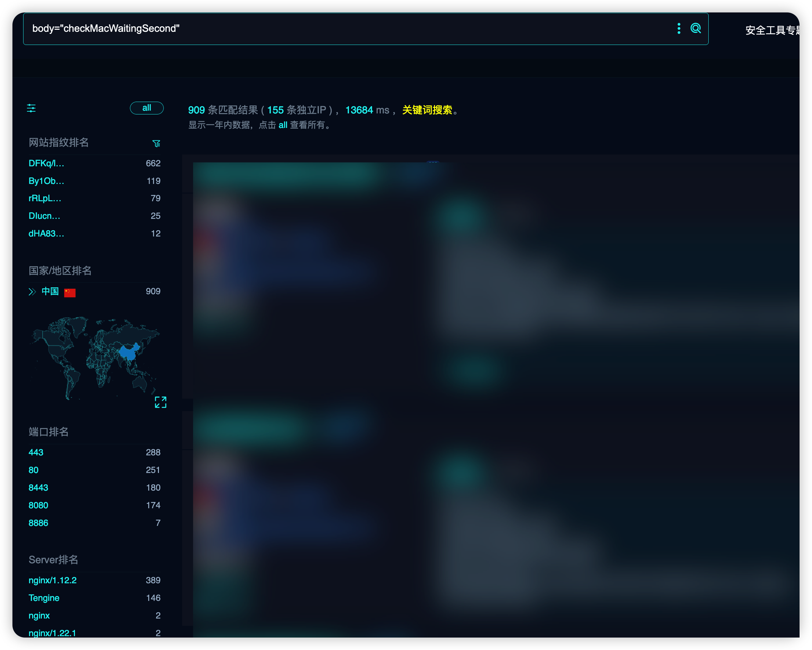Click the all link in results hint

pos(283,125)
